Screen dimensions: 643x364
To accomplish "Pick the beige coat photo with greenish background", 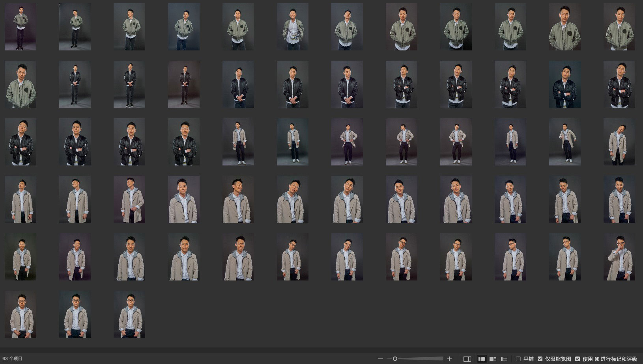I will [x=21, y=257].
